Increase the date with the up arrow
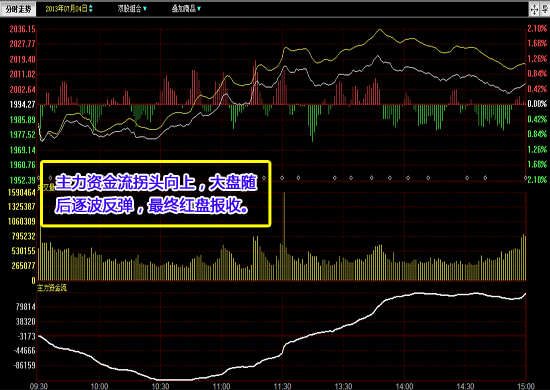Screen dimensions: 550x390 pos(91,7)
